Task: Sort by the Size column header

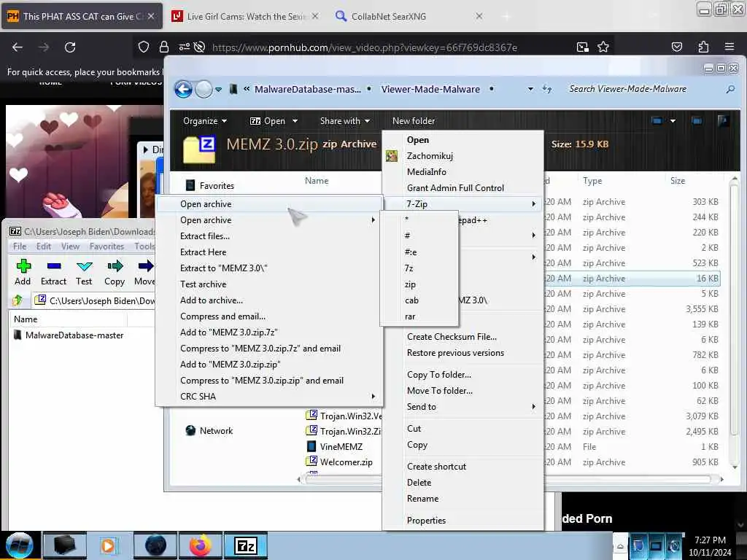Action: (678, 181)
